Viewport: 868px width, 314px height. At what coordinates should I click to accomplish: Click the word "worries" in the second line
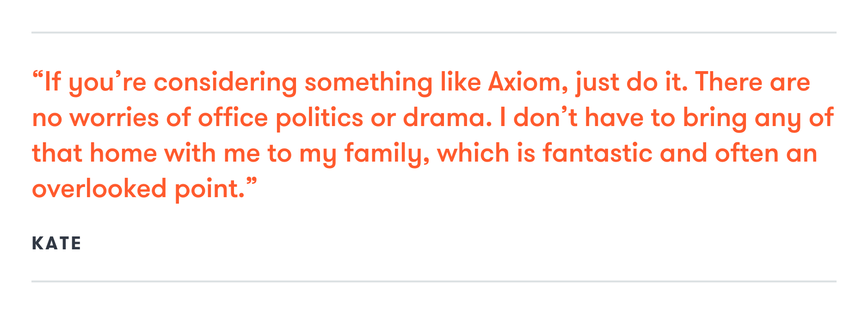coord(114,118)
